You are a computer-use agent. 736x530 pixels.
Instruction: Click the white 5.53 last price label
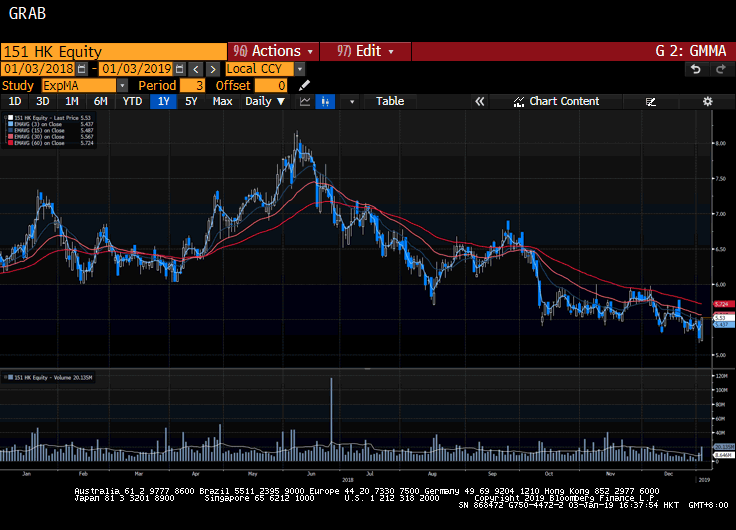(723, 318)
